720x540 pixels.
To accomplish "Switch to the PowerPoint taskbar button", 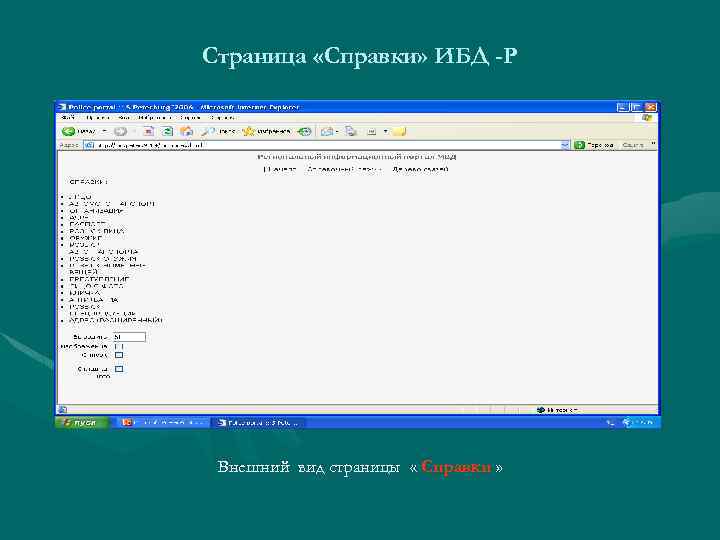I will point(163,422).
